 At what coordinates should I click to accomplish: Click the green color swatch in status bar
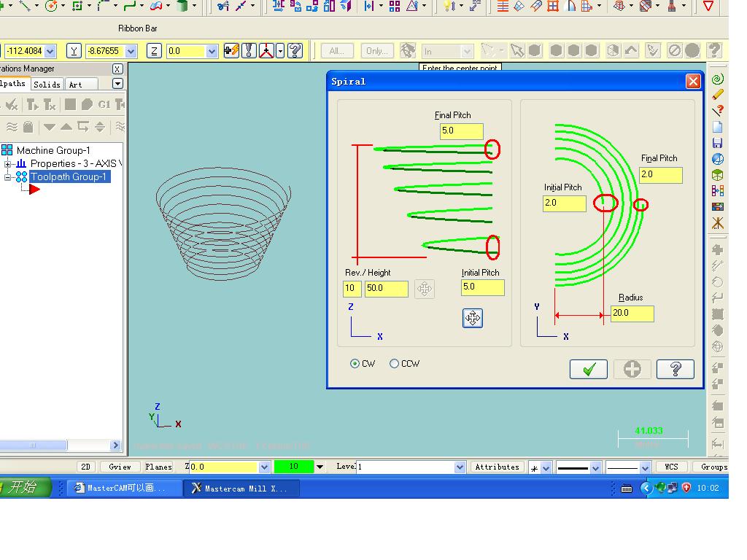(x=293, y=467)
